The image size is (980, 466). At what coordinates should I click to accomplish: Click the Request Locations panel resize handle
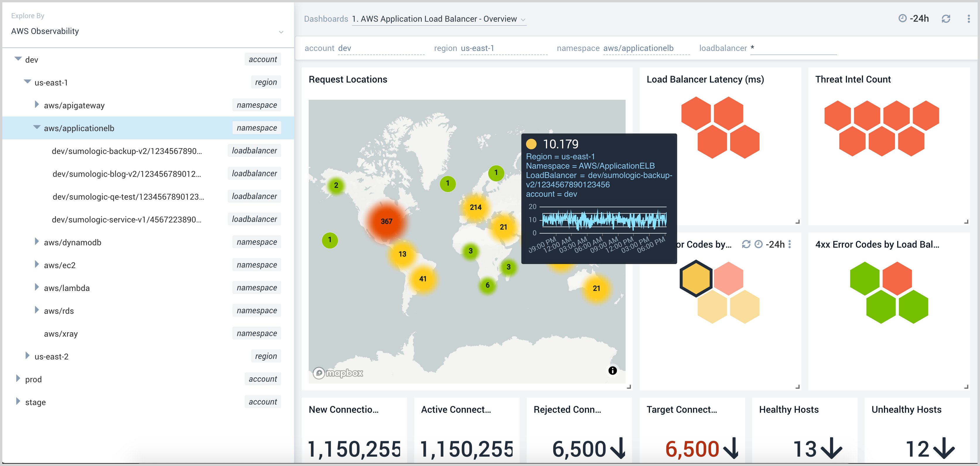tap(629, 387)
